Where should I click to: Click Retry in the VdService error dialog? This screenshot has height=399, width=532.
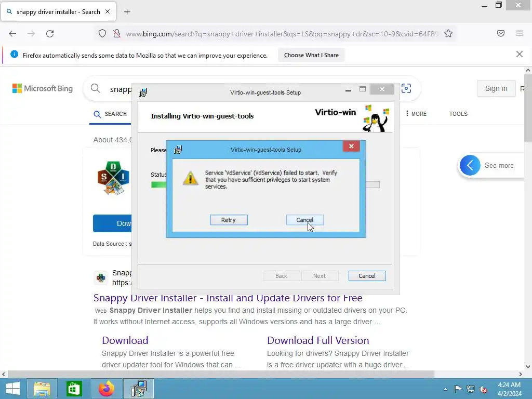(x=229, y=220)
